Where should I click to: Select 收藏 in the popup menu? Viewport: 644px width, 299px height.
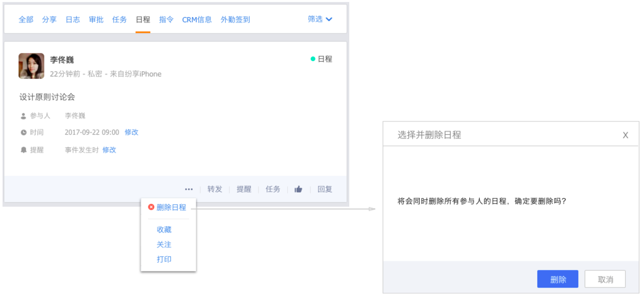[164, 229]
